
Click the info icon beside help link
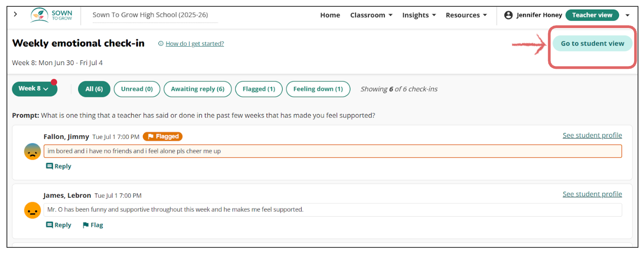pyautogui.click(x=161, y=44)
